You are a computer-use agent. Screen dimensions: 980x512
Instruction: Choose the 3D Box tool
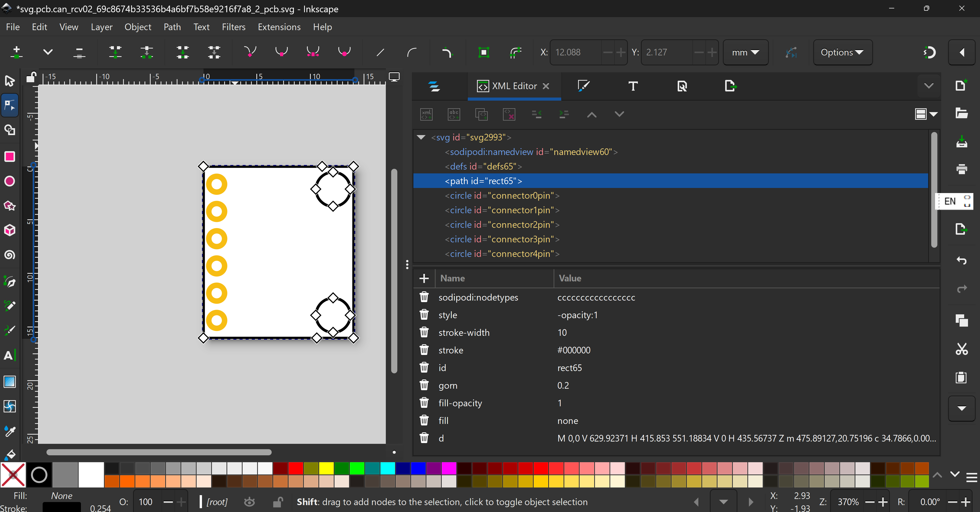coord(10,230)
